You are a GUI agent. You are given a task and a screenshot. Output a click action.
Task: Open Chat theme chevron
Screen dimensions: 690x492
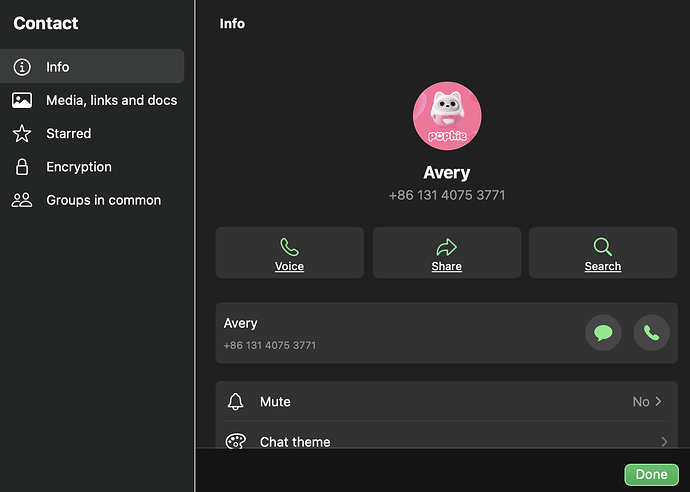click(x=664, y=441)
